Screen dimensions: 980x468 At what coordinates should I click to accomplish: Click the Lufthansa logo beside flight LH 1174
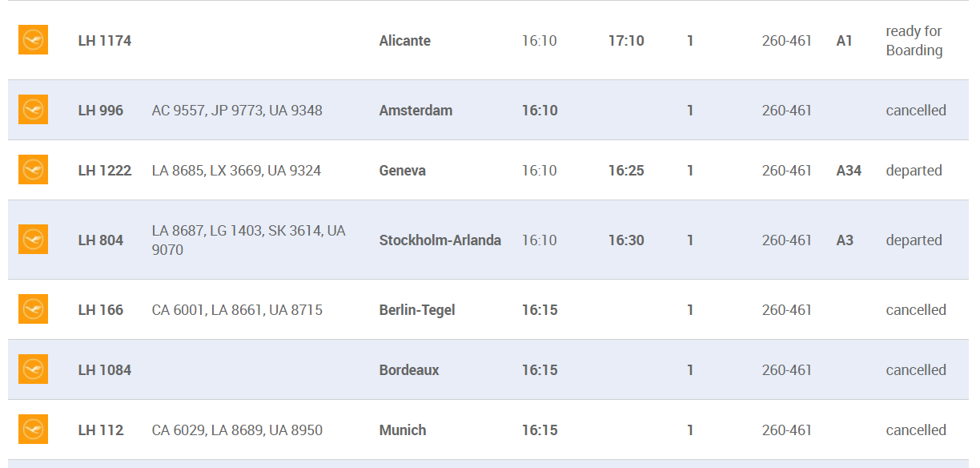pyautogui.click(x=33, y=40)
